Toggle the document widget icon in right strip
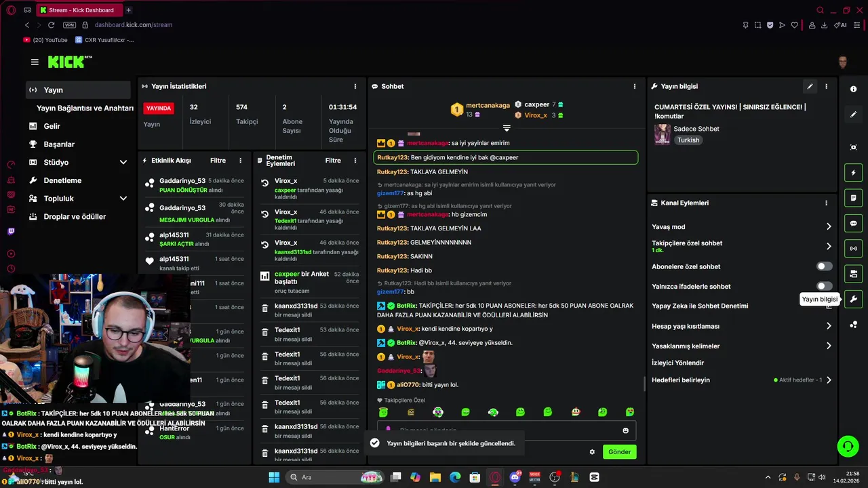Screen dimensions: 868x488 pos(853,198)
